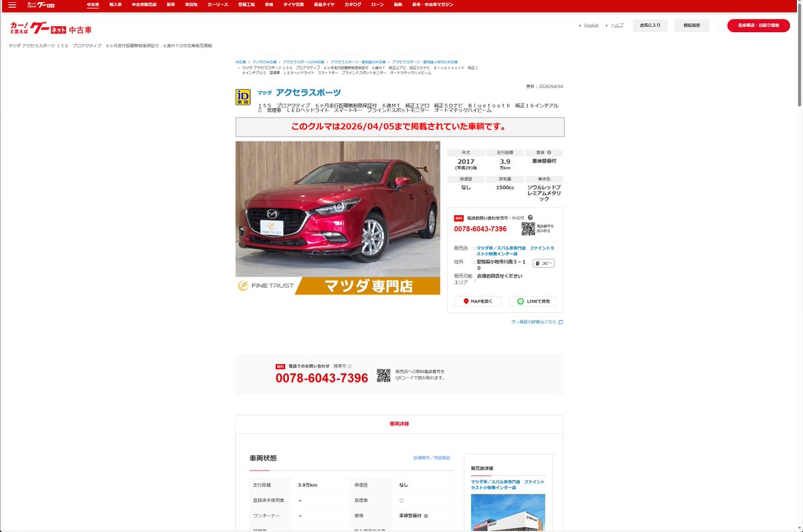The height and width of the screenshot is (532, 803).
Task: Click the 1500cc displacement value
Action: [505, 187]
